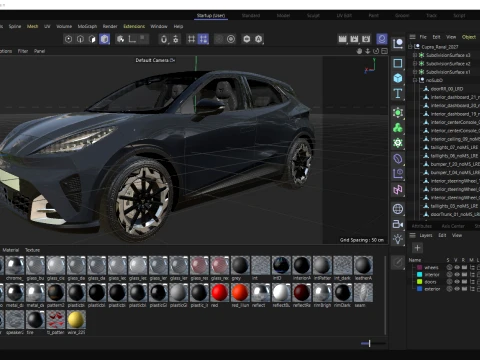
Task: Toggle the Enable Snap magnet icon
Action: [x=164, y=39]
